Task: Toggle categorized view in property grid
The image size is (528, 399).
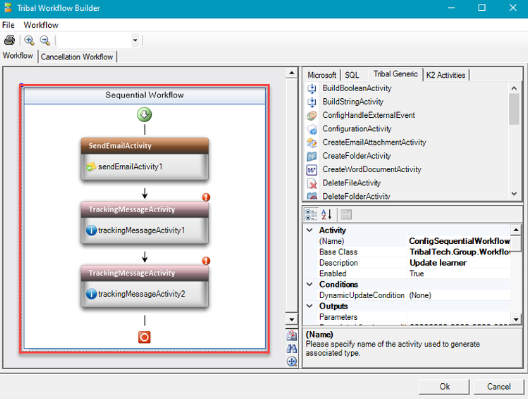Action: tap(311, 214)
